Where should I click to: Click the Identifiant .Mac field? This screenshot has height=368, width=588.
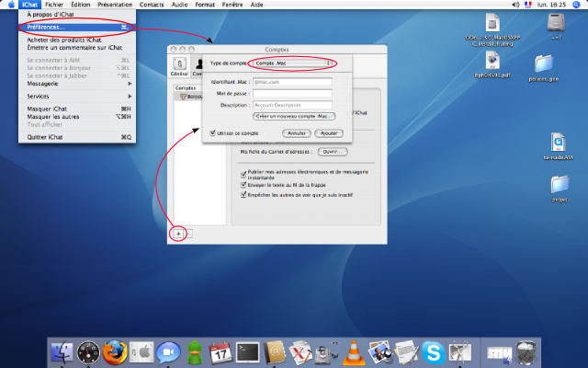(292, 82)
